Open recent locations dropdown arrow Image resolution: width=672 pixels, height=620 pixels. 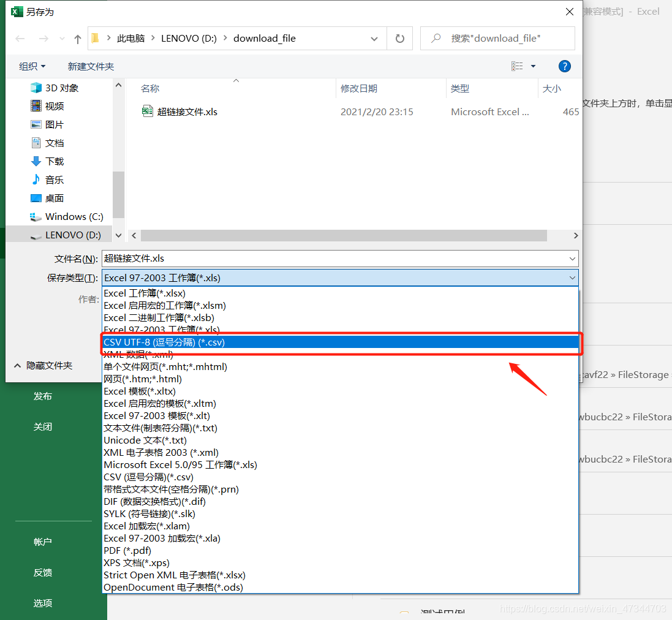[x=62, y=39]
